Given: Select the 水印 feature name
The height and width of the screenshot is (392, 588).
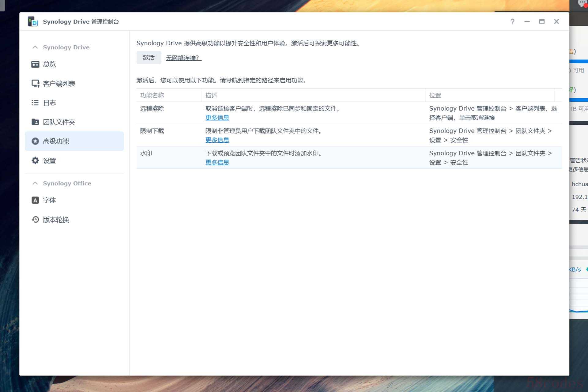Looking at the screenshot, I should point(146,153).
